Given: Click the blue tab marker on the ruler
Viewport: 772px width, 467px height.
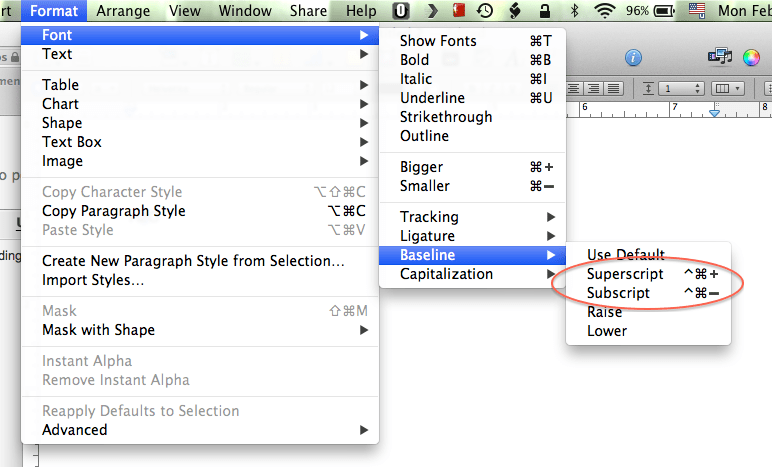Looking at the screenshot, I should [714, 113].
